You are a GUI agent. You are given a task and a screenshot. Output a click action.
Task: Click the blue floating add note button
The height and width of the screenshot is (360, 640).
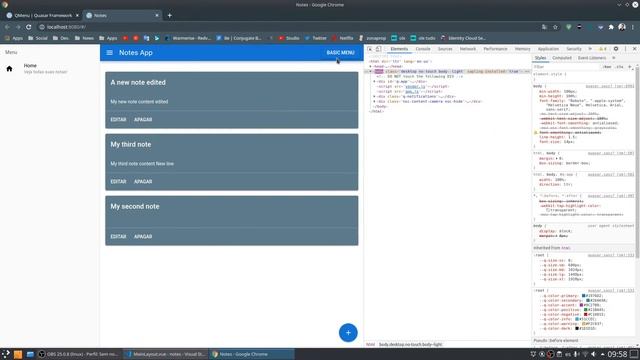[348, 333]
